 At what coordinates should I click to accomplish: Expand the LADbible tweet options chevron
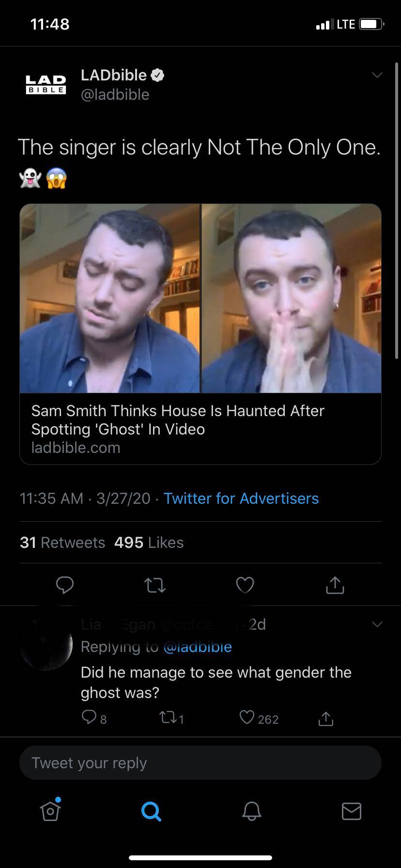(377, 75)
